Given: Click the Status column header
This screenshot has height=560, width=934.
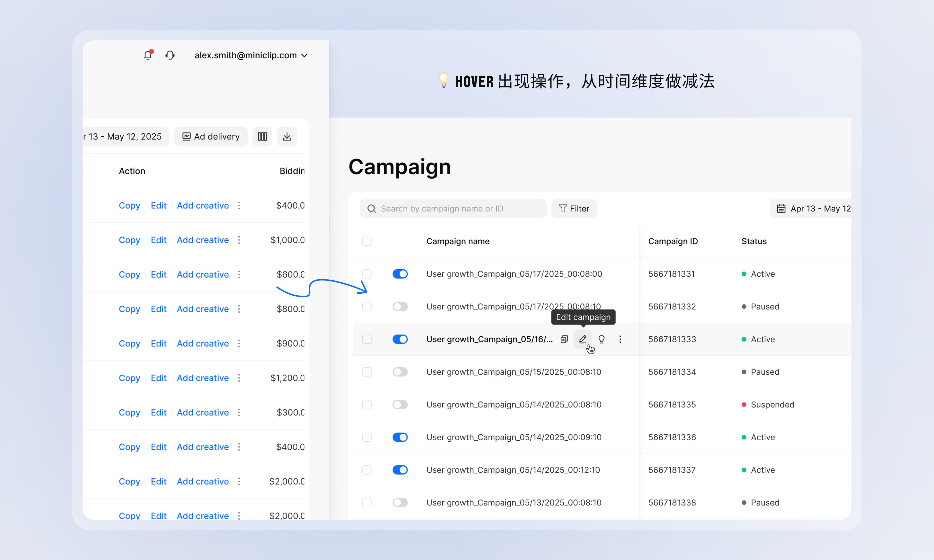Looking at the screenshot, I should (x=754, y=241).
